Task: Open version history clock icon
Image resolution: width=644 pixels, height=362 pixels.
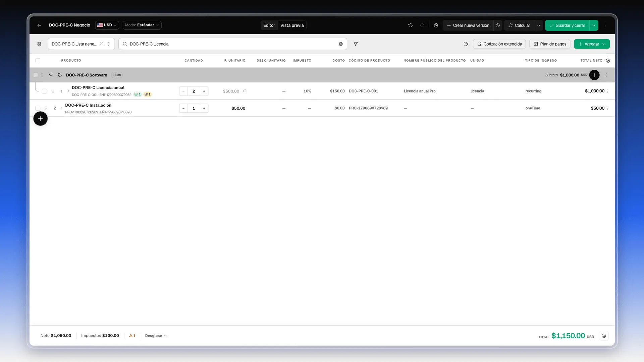Action: click(x=498, y=25)
